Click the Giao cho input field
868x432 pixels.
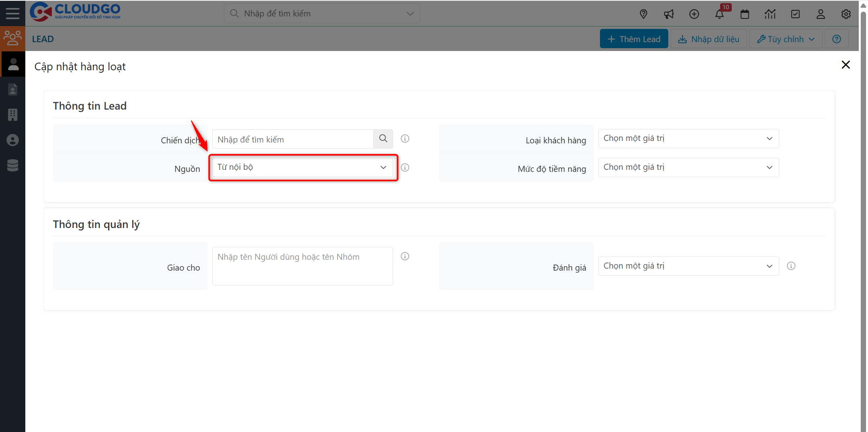[302, 266]
